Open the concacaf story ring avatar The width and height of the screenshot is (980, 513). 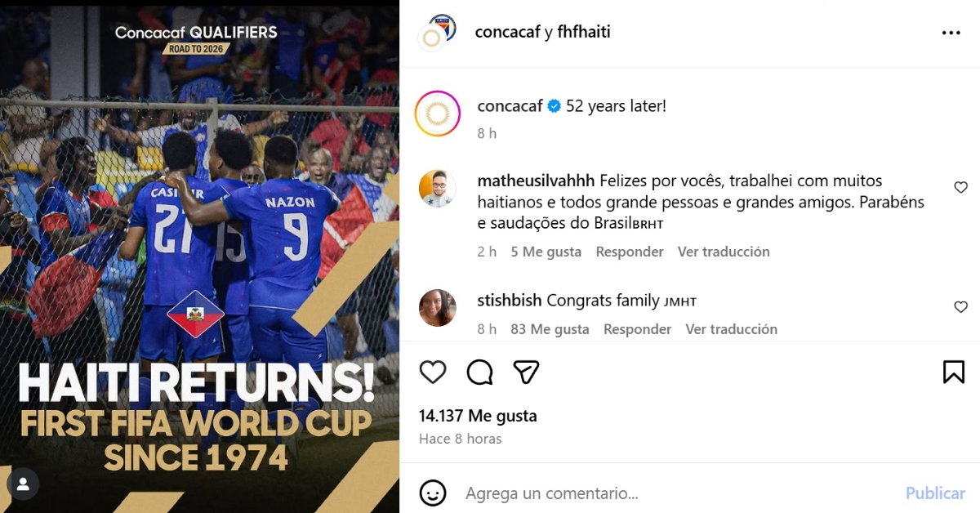(x=438, y=114)
